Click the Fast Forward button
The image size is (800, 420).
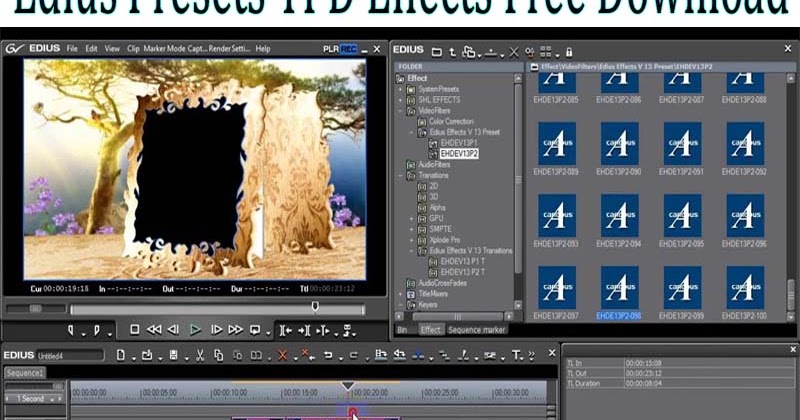(x=235, y=330)
